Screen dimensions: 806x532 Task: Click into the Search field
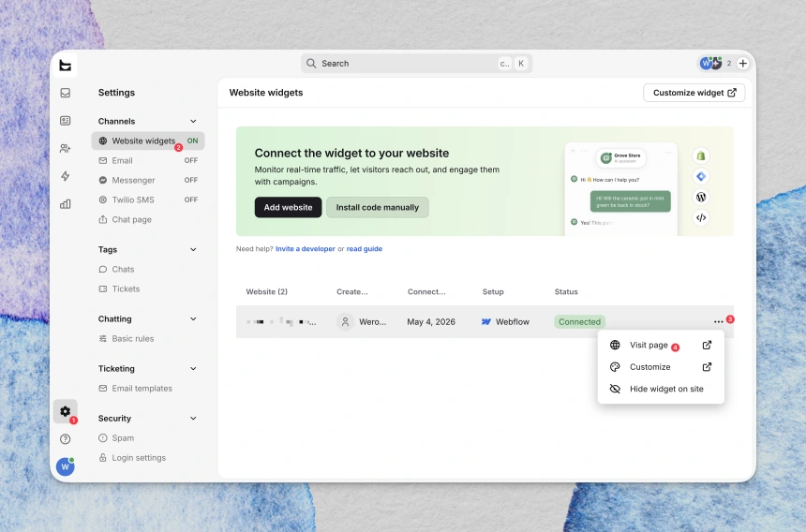point(417,64)
